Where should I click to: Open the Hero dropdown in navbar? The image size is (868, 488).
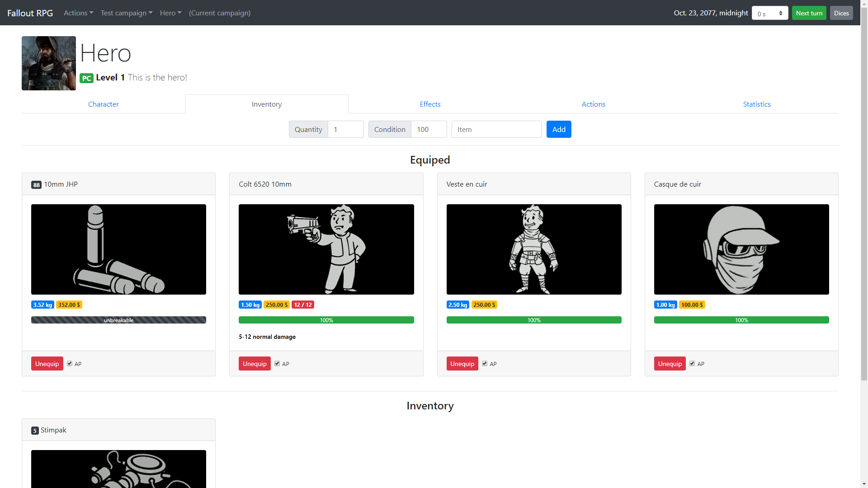[170, 13]
